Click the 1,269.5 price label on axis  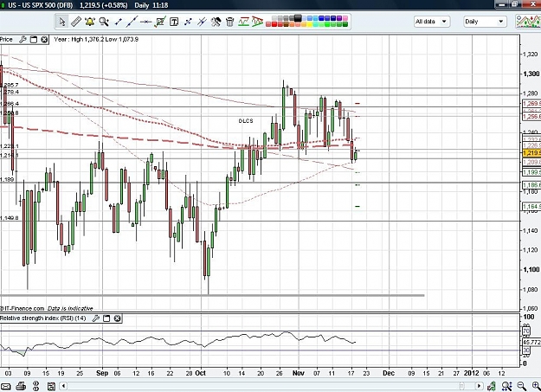click(531, 104)
